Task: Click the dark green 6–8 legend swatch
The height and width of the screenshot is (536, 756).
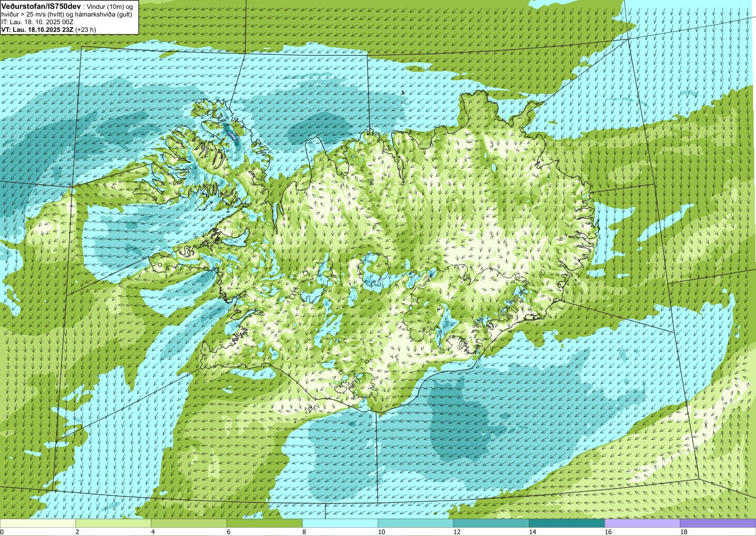Action: (265, 523)
